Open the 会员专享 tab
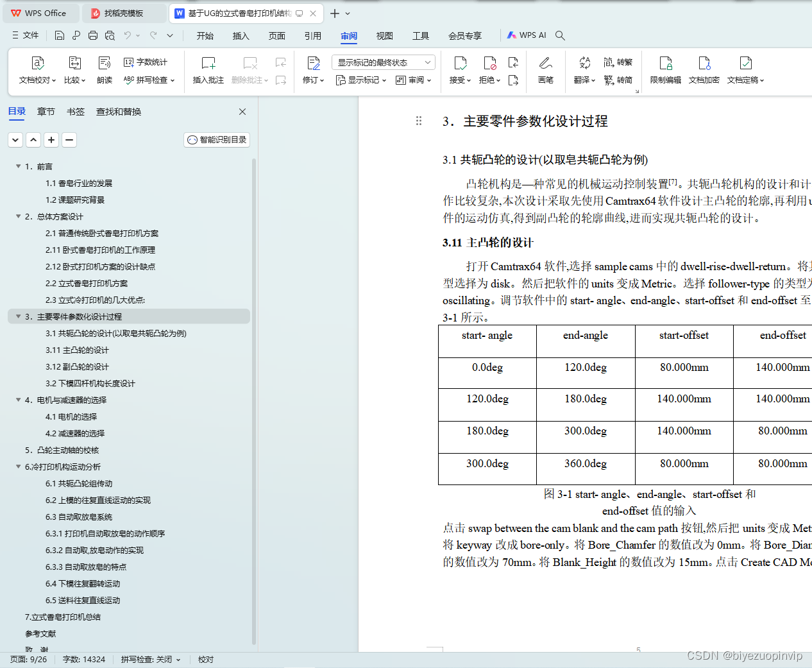The image size is (812, 668). (465, 36)
